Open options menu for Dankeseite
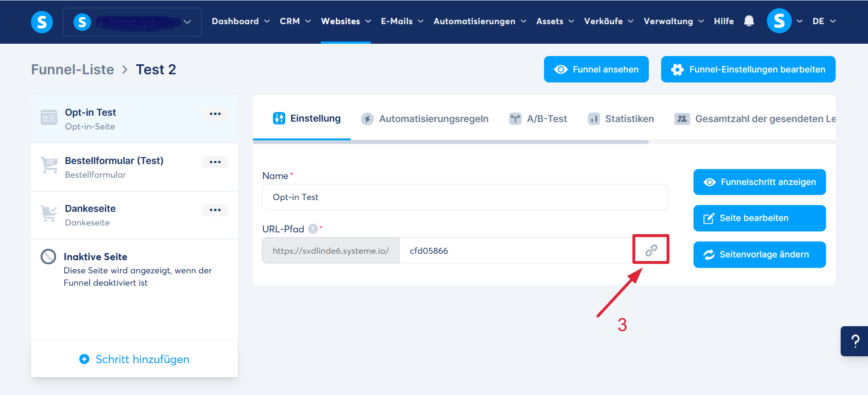This screenshot has height=395, width=868. pos(215,210)
